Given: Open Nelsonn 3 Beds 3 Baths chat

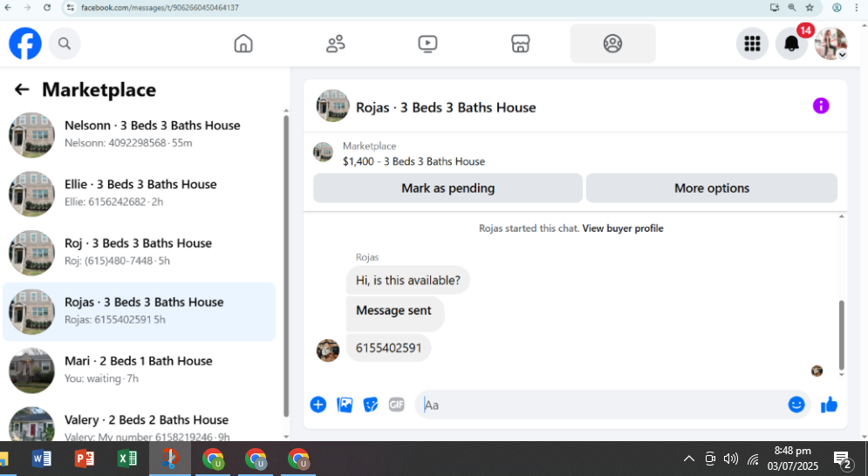Looking at the screenshot, I should click(x=139, y=134).
